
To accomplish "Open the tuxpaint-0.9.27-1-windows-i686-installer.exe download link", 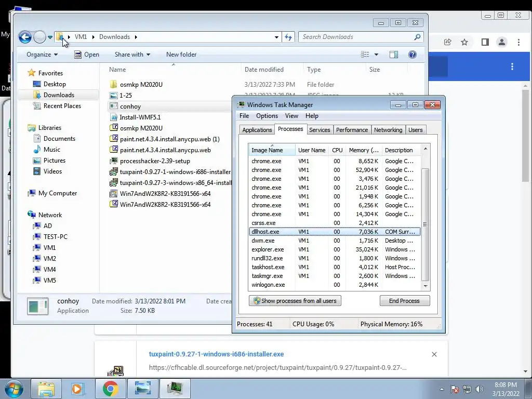I will 216,354.
